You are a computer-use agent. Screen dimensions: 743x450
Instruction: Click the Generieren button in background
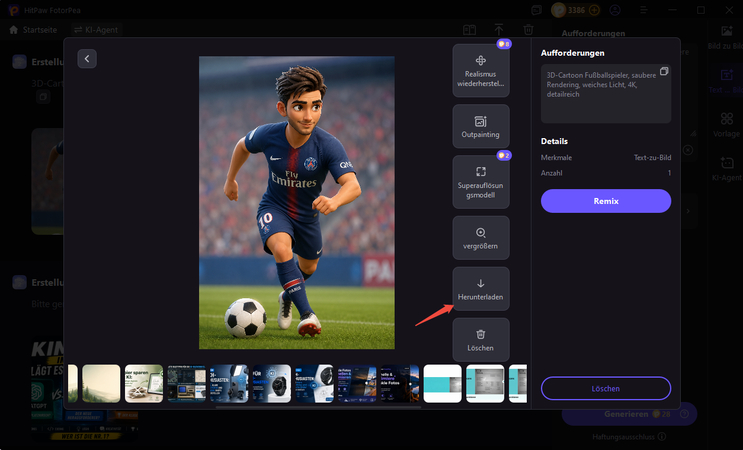click(x=629, y=414)
